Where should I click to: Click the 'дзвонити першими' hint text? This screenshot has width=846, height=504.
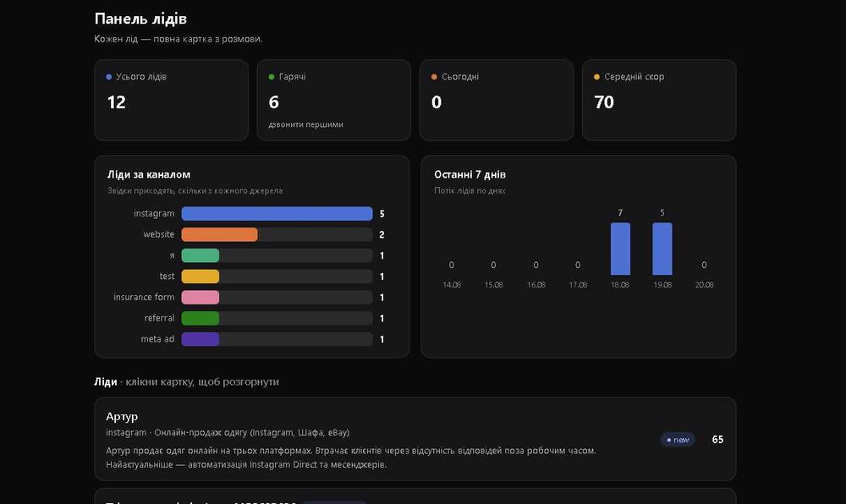(305, 124)
